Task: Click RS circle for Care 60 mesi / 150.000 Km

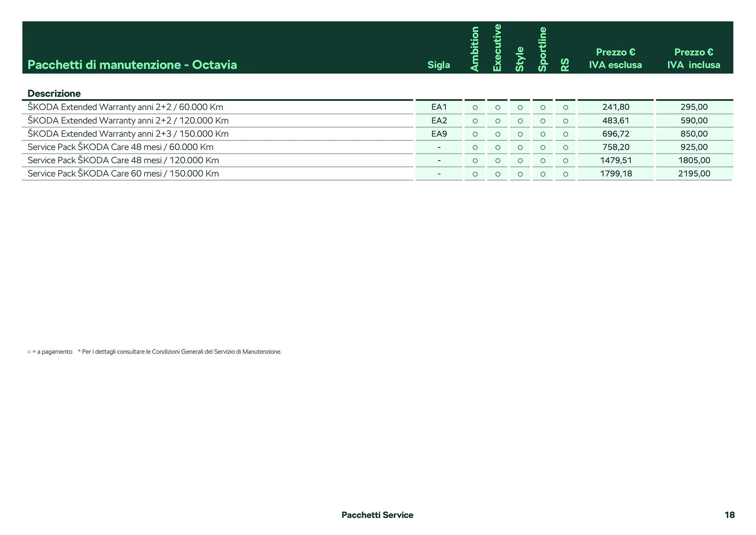Action: click(x=565, y=174)
